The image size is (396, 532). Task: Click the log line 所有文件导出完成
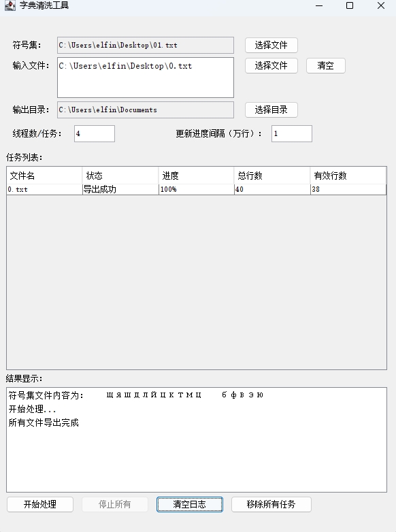tap(44, 422)
